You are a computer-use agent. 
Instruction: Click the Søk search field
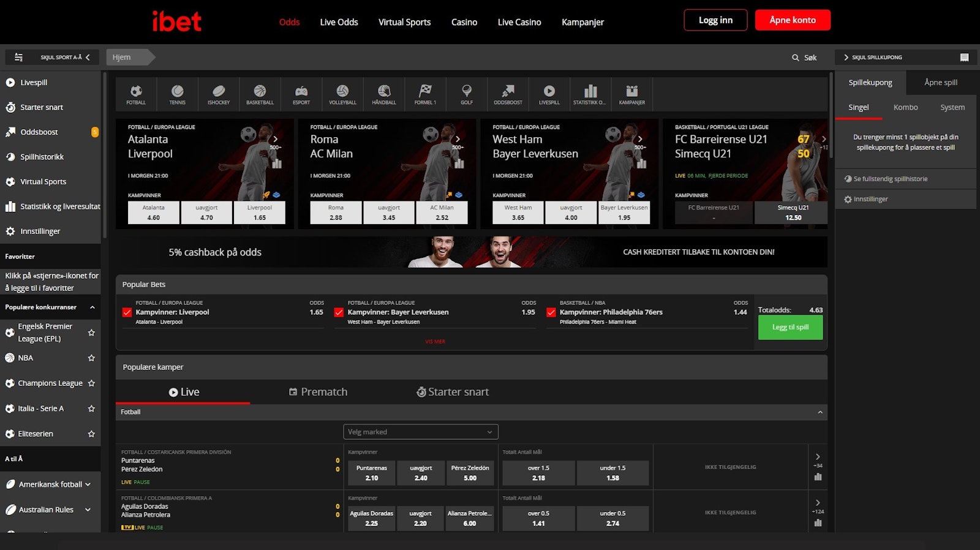tap(804, 58)
